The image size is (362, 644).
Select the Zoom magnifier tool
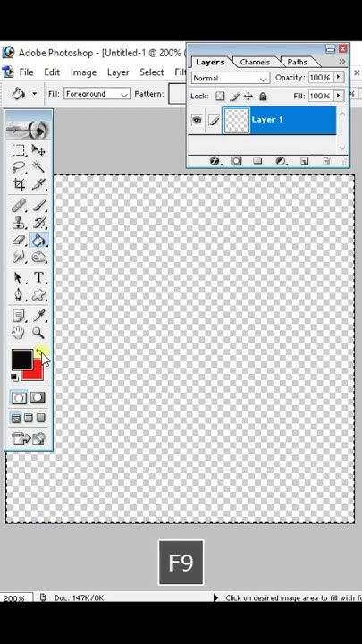(38, 333)
